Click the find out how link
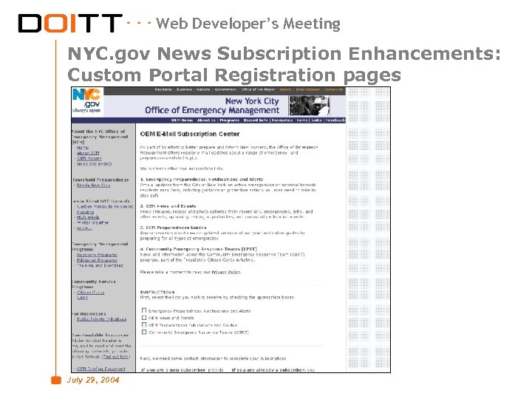 point(116,357)
